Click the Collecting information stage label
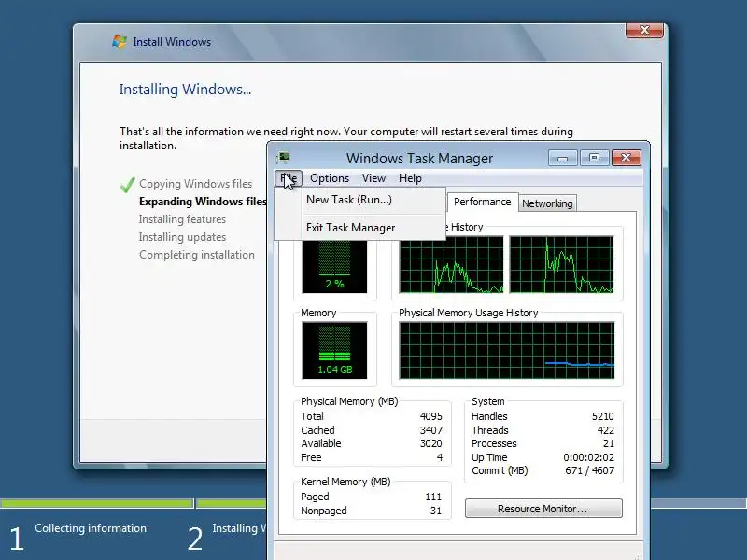This screenshot has height=560, width=747. click(91, 528)
